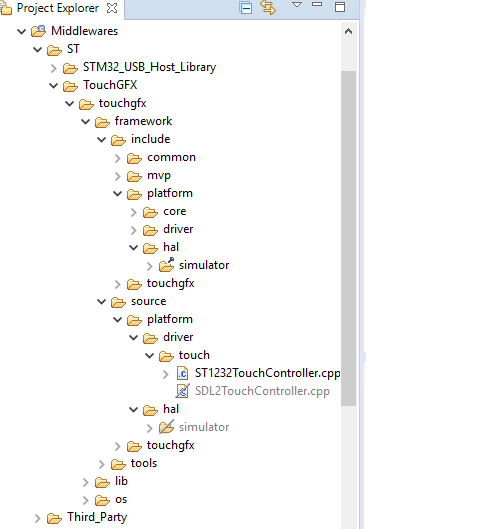Click the lib folder icon
The height and width of the screenshot is (529, 480).
coord(102,482)
